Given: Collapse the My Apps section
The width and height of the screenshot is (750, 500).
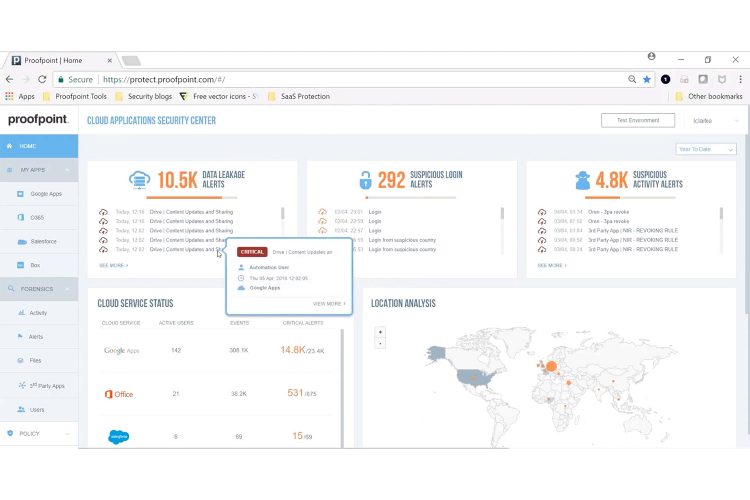Looking at the screenshot, I should [39, 170].
